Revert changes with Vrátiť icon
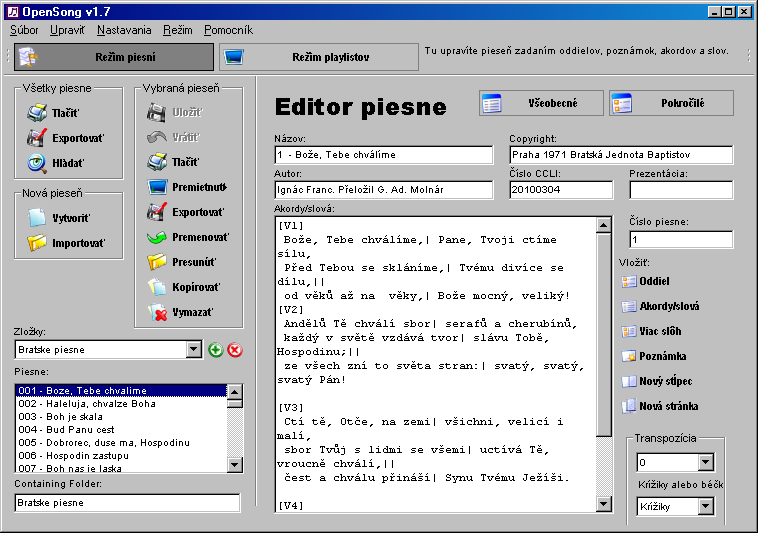Image resolution: width=758 pixels, height=533 pixels. pyautogui.click(x=157, y=137)
